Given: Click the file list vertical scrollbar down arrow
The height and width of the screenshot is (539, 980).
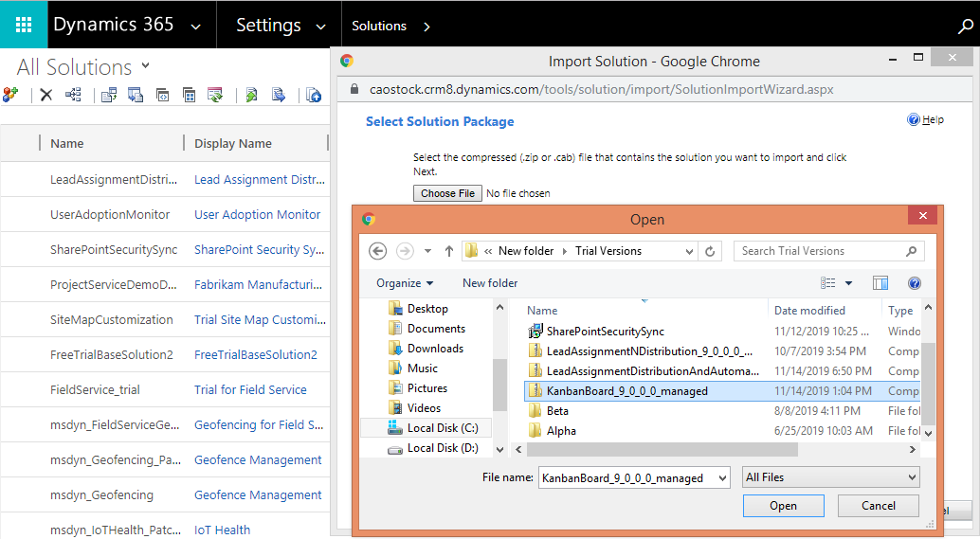Looking at the screenshot, I should point(928,433).
